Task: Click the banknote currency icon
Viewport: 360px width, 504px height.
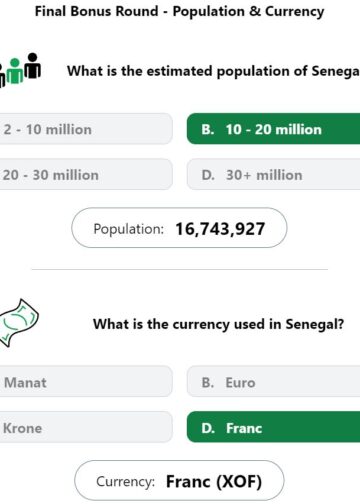Action: point(19,323)
